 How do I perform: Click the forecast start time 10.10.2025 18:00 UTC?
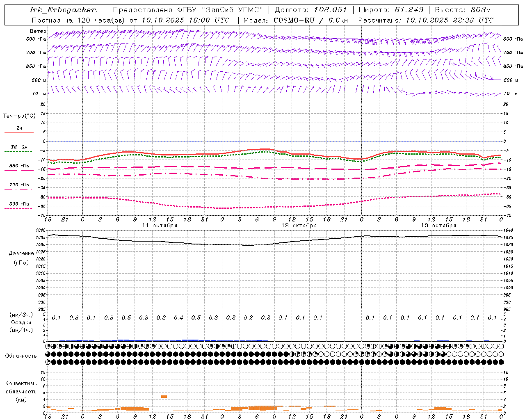click(x=185, y=20)
